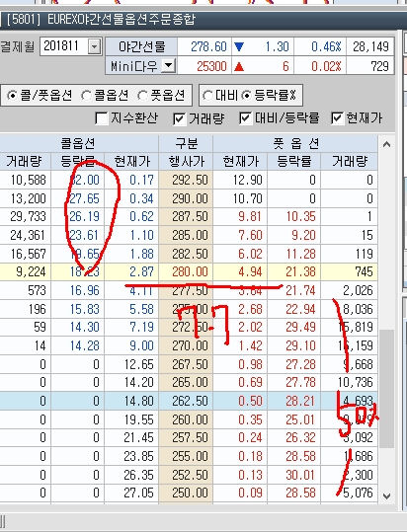
Task: Expand the Mini다우 dropdown arrow
Action: (168, 65)
